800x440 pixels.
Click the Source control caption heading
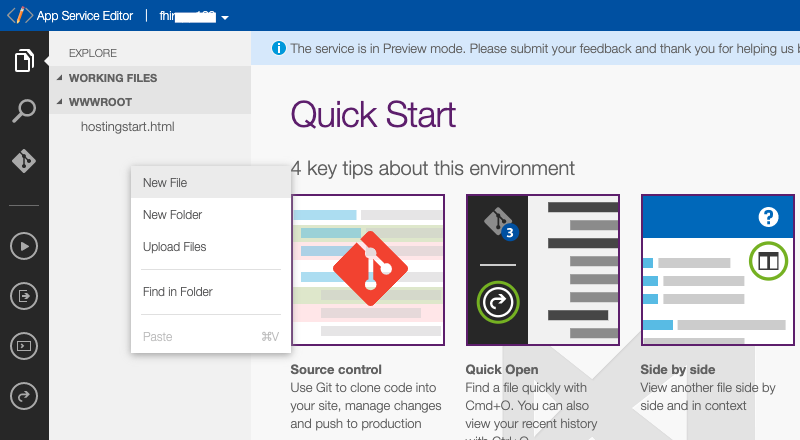336,370
